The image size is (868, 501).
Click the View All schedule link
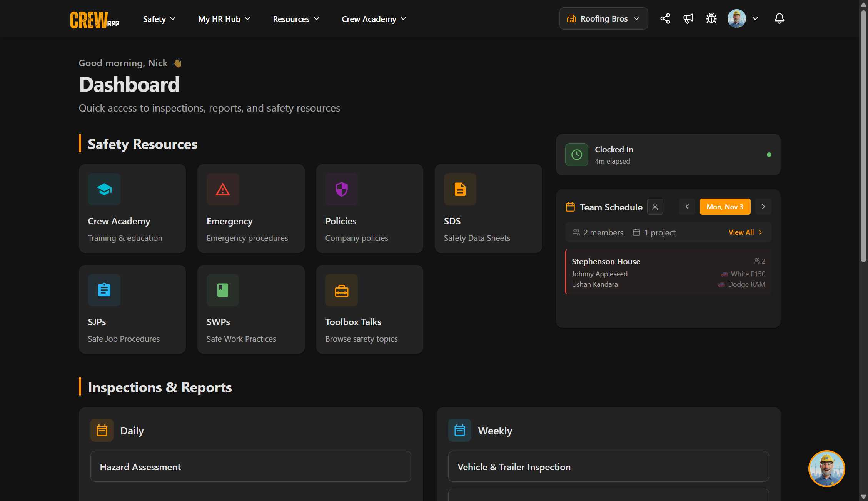[745, 232]
